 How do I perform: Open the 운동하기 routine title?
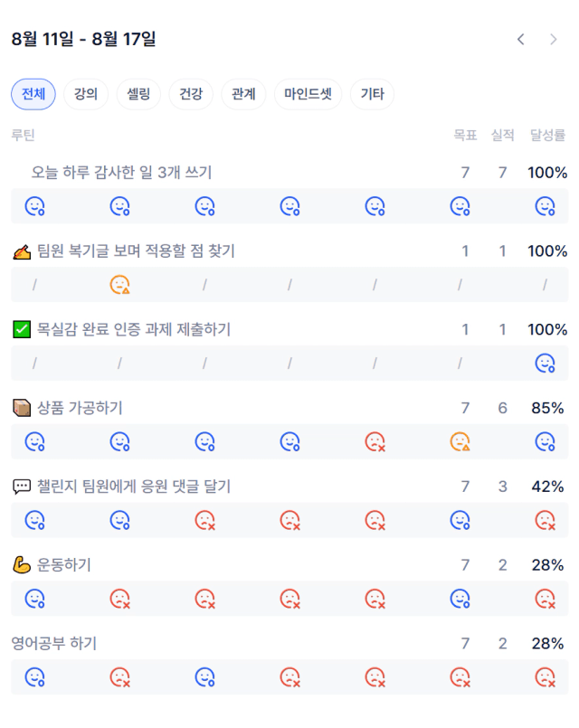click(x=63, y=565)
